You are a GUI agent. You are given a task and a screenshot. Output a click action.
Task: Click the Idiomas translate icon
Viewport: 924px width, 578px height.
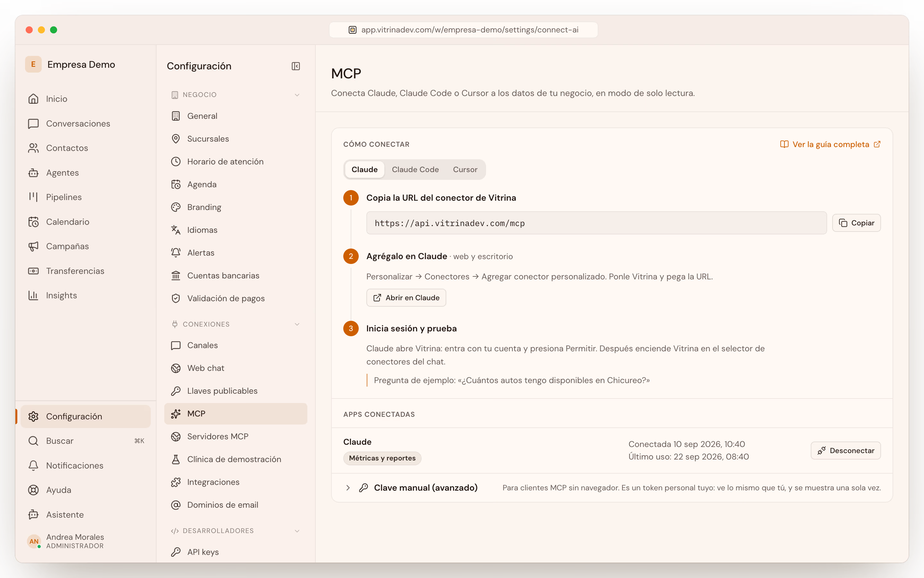coord(175,230)
